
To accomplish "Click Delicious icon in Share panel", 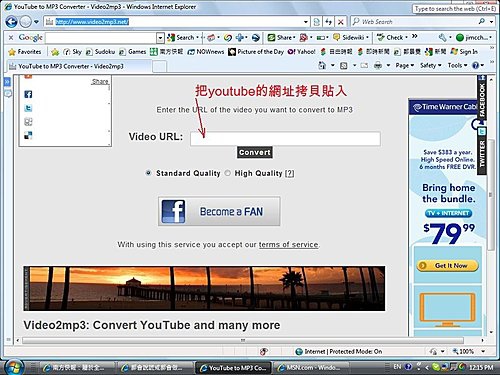I will click(28, 135).
